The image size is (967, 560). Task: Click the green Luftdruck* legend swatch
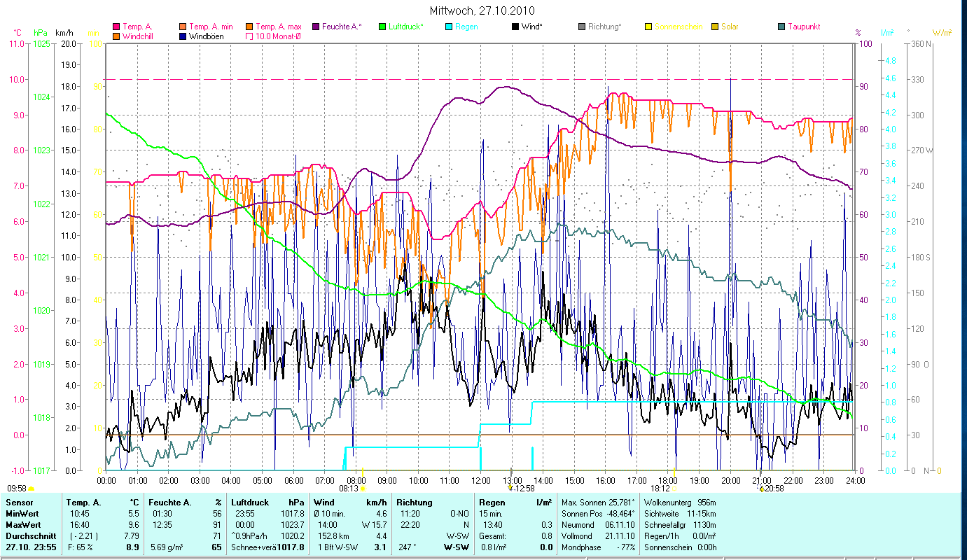pyautogui.click(x=382, y=27)
